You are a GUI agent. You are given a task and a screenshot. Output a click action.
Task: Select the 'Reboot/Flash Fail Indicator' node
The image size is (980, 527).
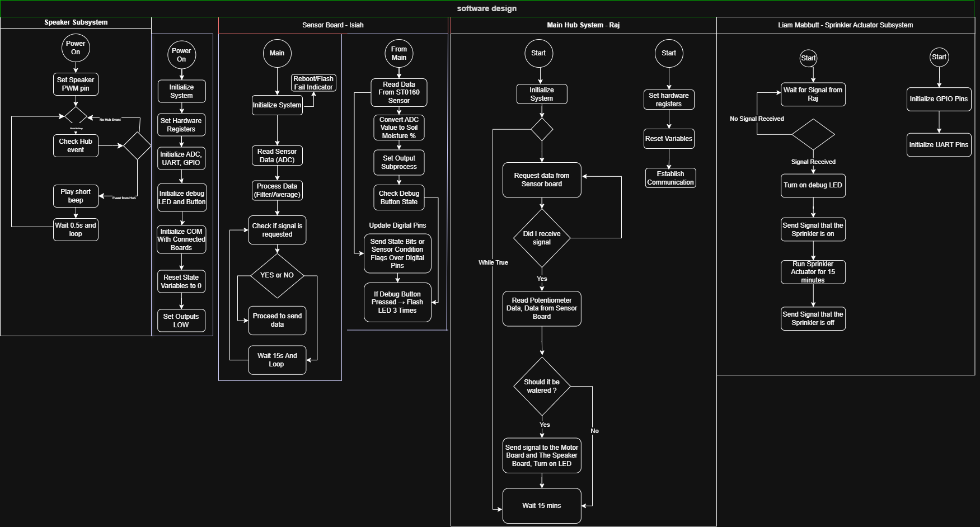pyautogui.click(x=314, y=82)
